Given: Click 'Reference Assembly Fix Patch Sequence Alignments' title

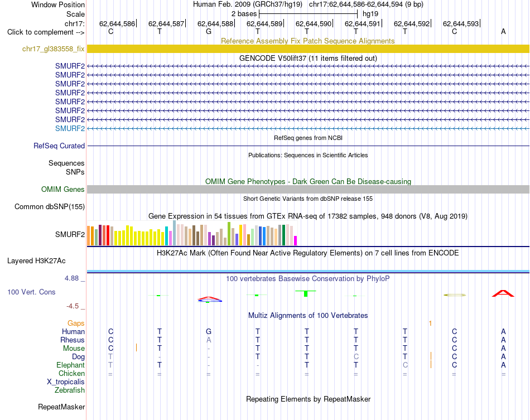Looking at the screenshot, I should coord(307,41).
